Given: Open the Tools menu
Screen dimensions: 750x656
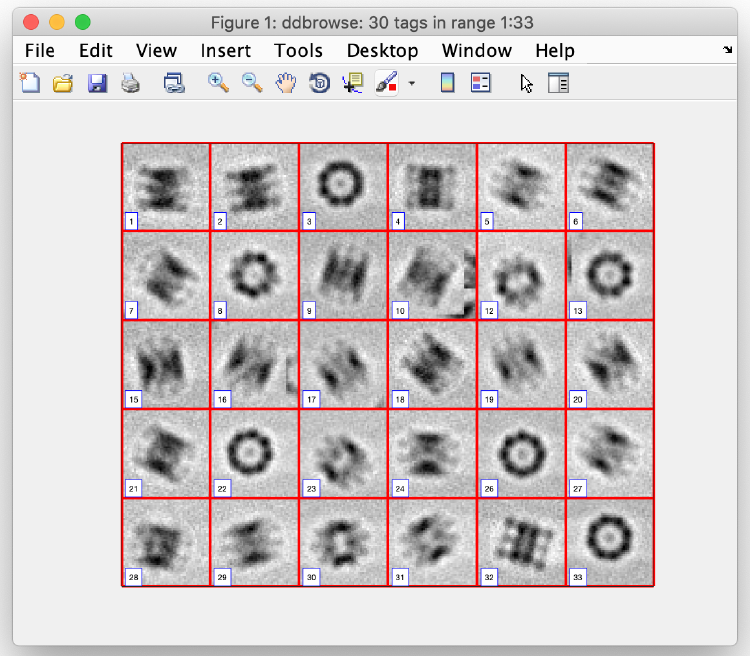Looking at the screenshot, I should point(298,50).
